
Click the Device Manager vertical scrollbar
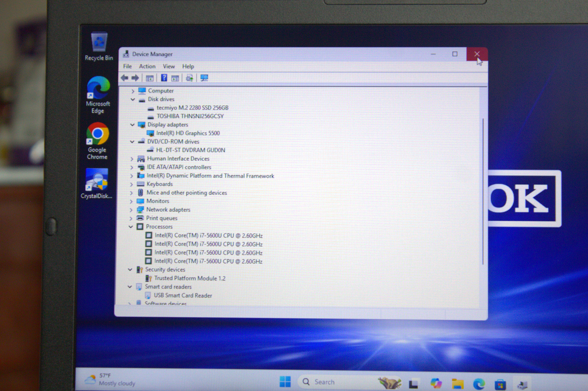[483, 191]
